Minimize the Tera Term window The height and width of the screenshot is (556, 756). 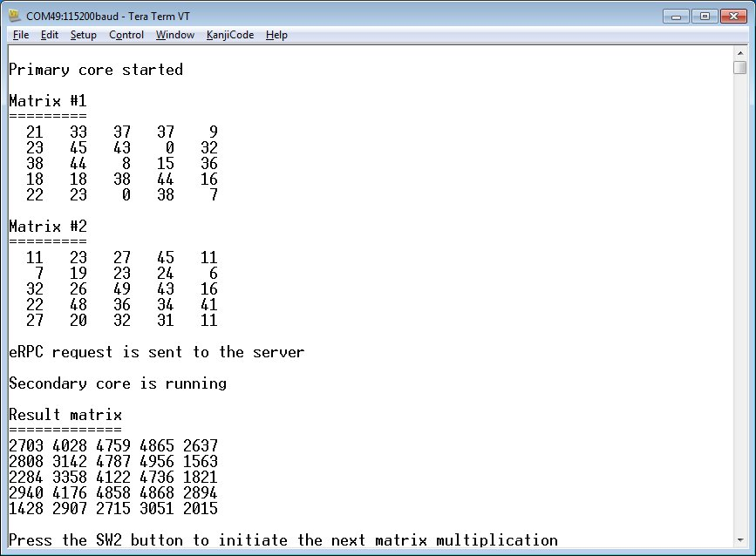click(x=674, y=15)
